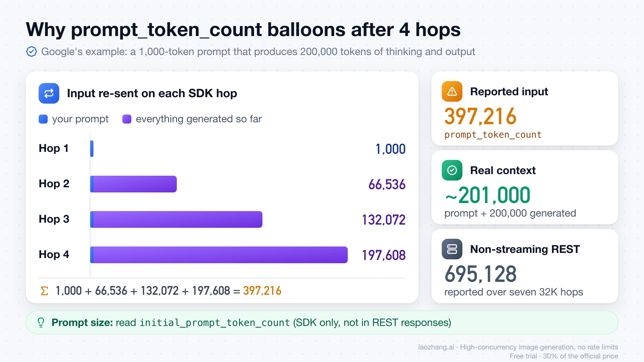644x362 pixels.
Task: Click the purple 'everything generated so far' swatch
Action: (x=127, y=119)
